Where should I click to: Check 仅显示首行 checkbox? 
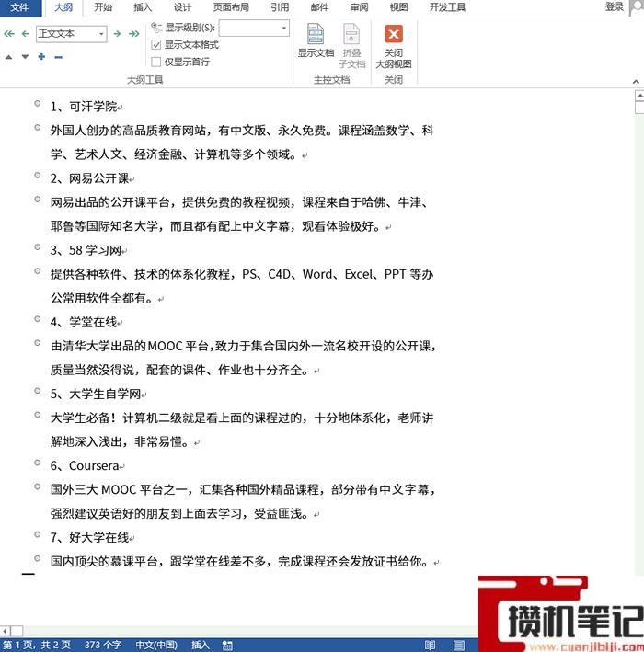point(156,62)
